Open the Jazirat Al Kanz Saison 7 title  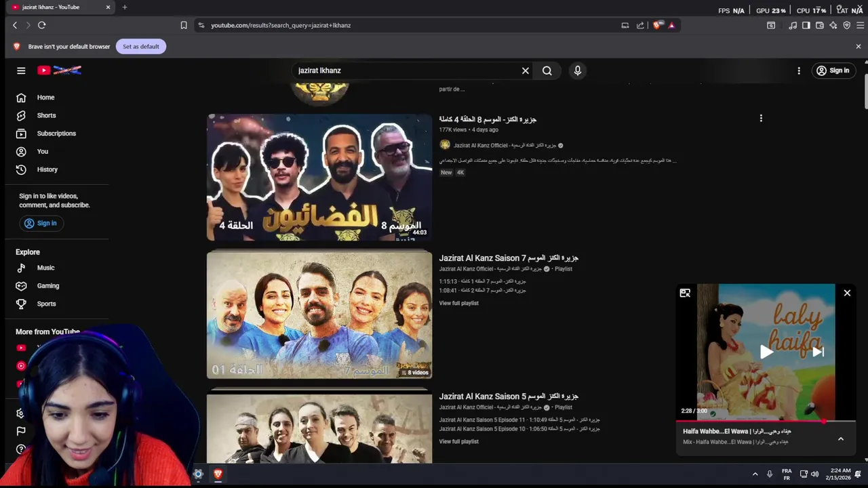(x=509, y=258)
